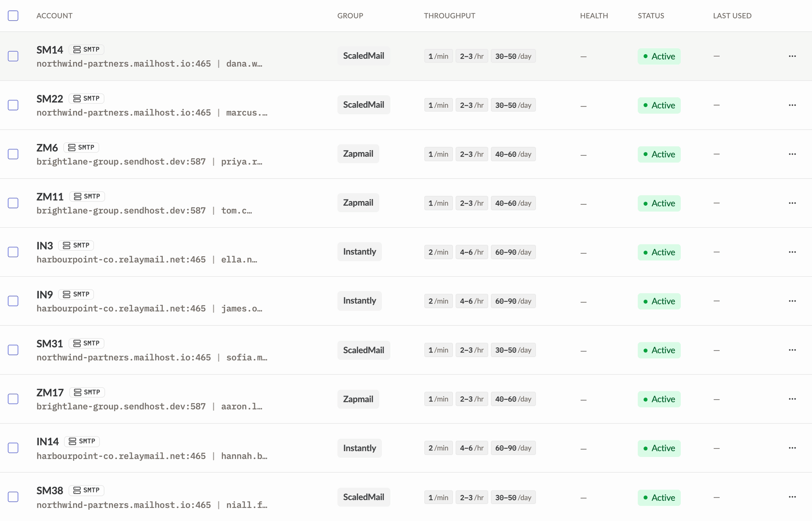
Task: Click the ZM11 account name
Action: pos(50,197)
